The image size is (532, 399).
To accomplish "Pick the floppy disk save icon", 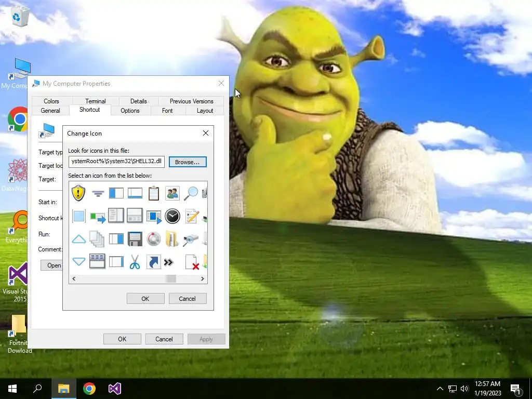I will click(135, 239).
